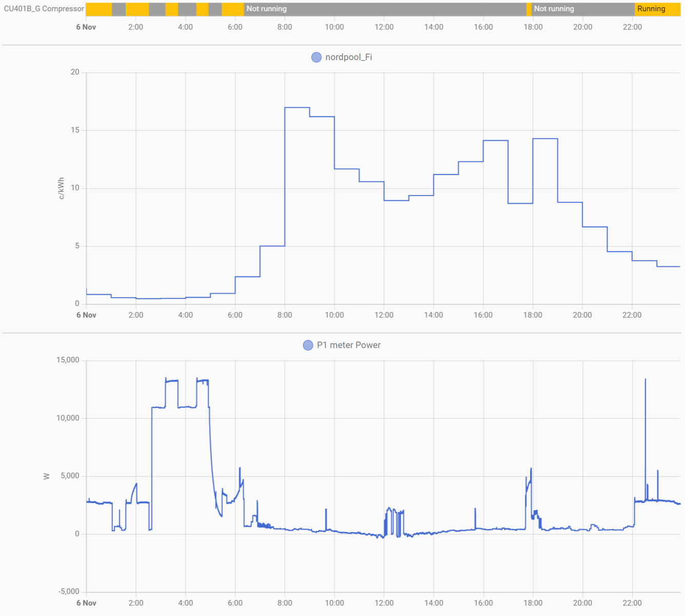The width and height of the screenshot is (685, 616).
Task: Click the W axis label on power chart
Action: 47,476
